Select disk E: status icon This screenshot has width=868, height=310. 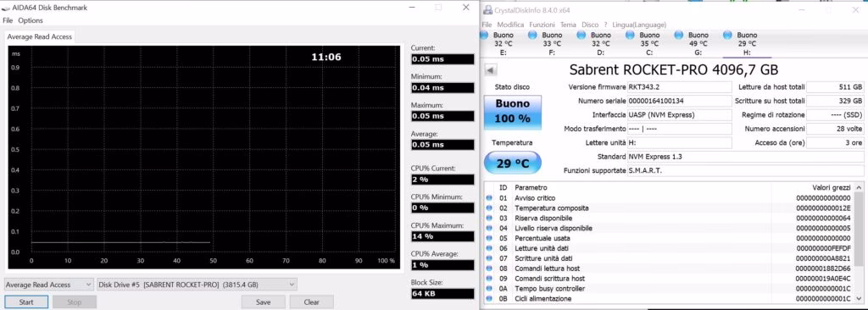(x=484, y=36)
